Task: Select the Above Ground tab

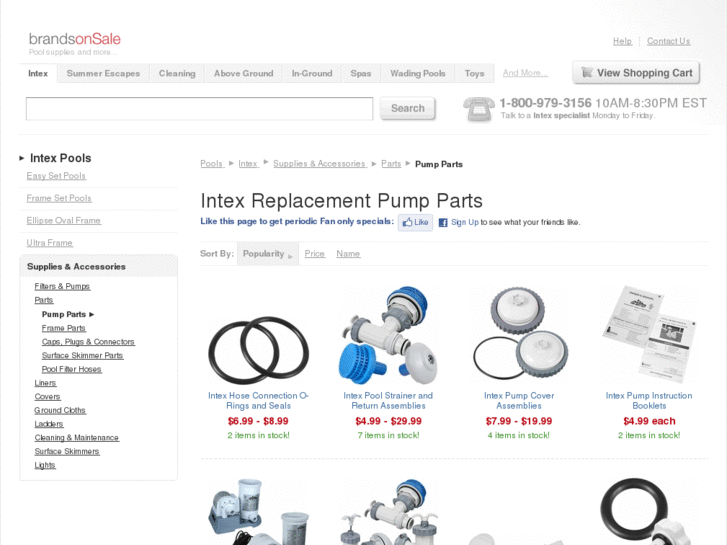Action: coord(243,73)
